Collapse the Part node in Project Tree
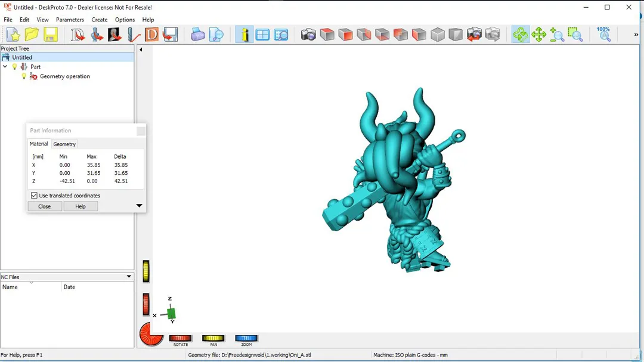Screen dimensions: 644x362 point(5,67)
